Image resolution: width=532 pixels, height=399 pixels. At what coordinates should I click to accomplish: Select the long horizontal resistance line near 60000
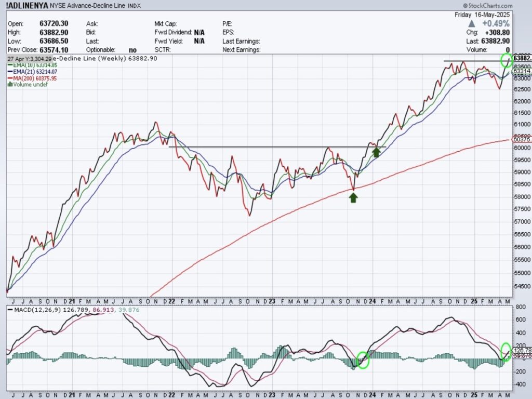[x=270, y=147]
